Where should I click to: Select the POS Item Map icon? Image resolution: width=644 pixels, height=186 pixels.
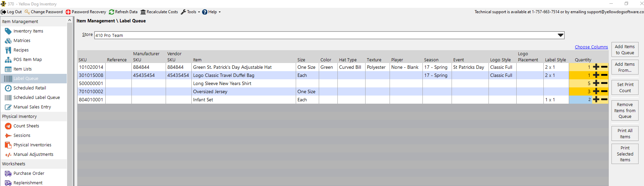[x=8, y=60]
